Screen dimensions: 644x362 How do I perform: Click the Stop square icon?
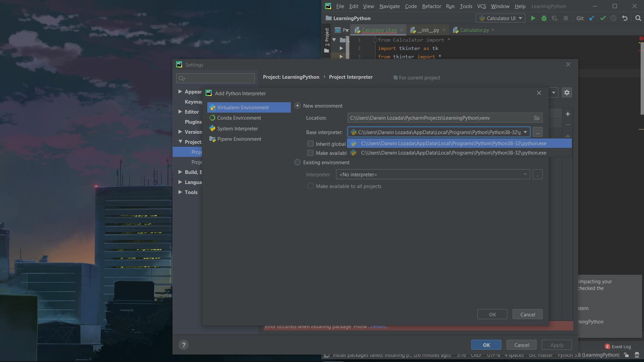click(x=566, y=18)
